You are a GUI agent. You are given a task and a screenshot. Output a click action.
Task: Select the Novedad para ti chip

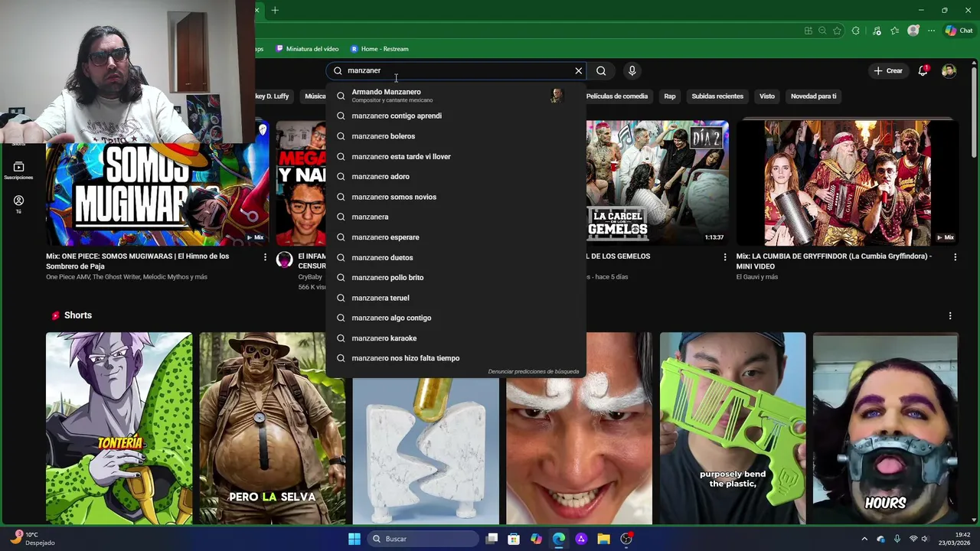pos(813,96)
